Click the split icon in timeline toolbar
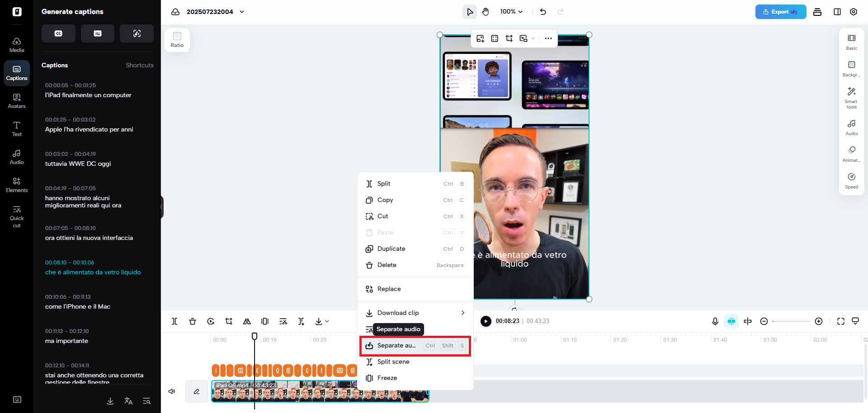The image size is (868, 413). (175, 321)
